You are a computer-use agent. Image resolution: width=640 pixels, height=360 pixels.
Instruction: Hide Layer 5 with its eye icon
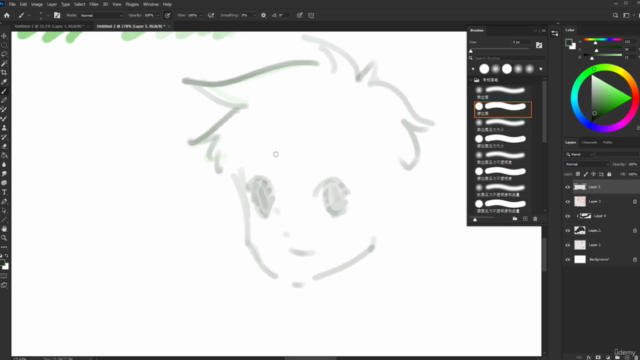click(567, 187)
